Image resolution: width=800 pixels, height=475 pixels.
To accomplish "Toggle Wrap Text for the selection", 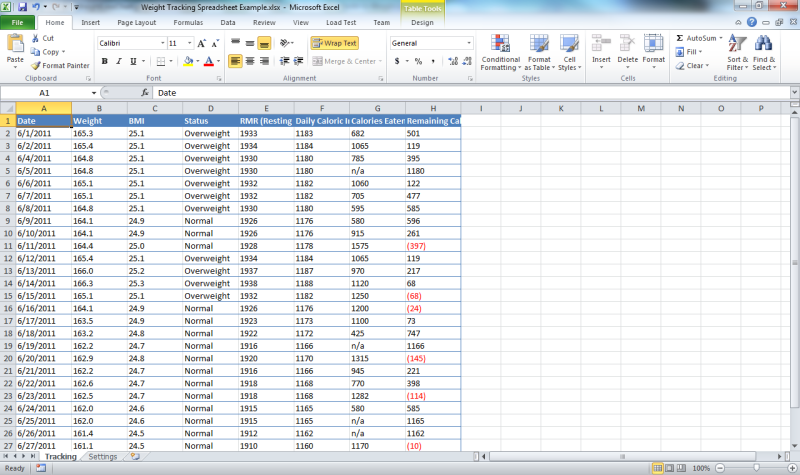I will [334, 43].
